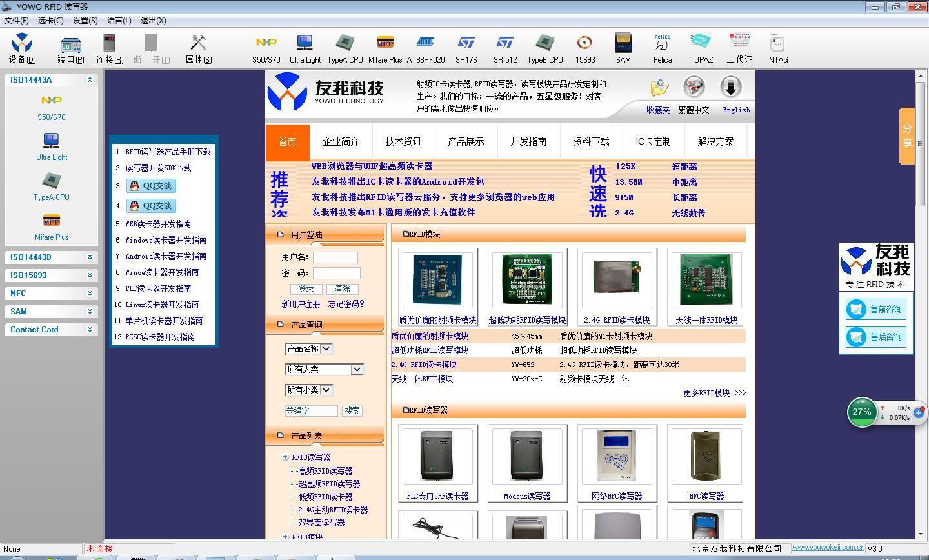Open the 产品名称 dropdown
Screen dimensions: 929x560
point(308,349)
